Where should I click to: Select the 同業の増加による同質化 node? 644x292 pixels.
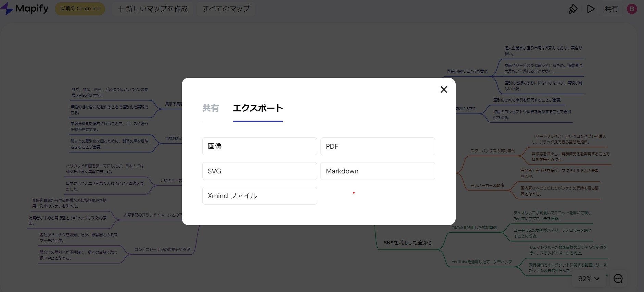[x=467, y=71]
